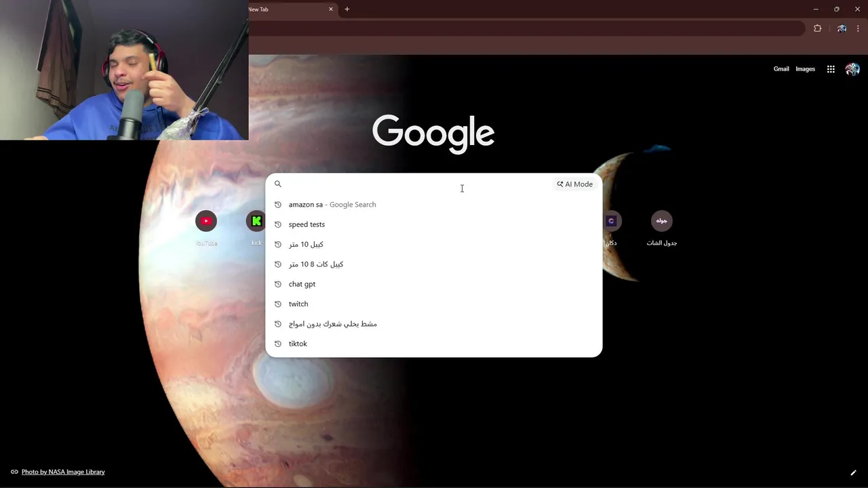
Task: Select the amazon sa suggestion
Action: 434,205
